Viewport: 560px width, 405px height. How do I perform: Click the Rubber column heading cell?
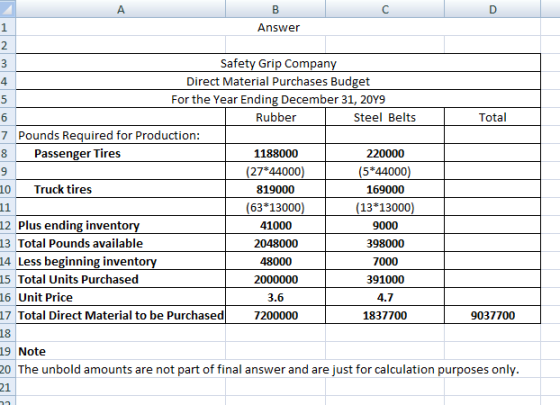pyautogui.click(x=275, y=117)
